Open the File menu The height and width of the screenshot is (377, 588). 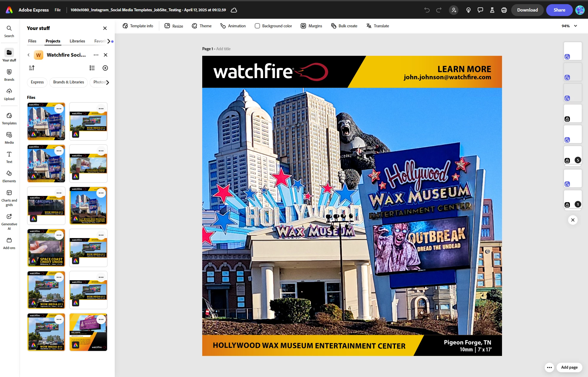click(58, 10)
